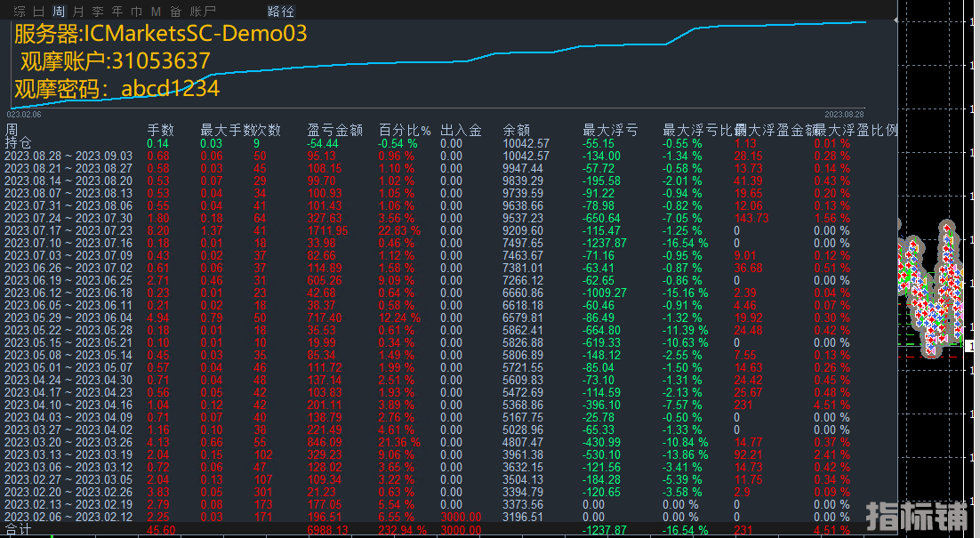Select row 2023.04.10 ~ 2023.04.16
This screenshot has width=980, height=538.
click(68, 405)
